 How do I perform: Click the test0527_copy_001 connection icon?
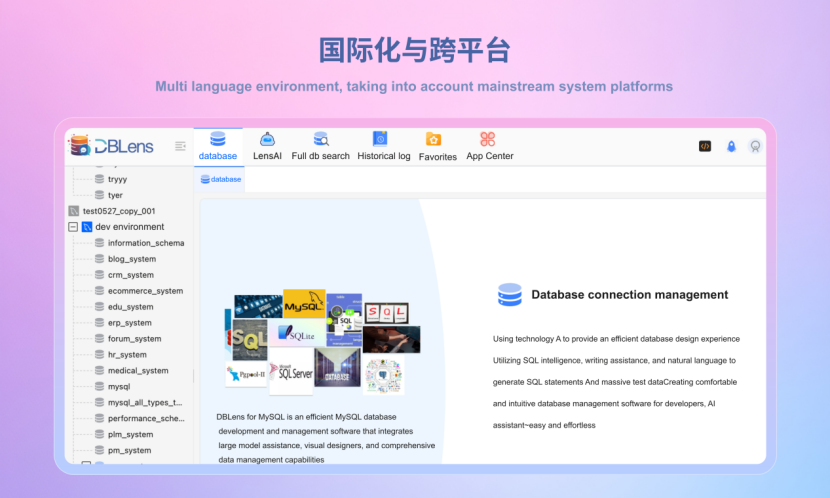74,211
